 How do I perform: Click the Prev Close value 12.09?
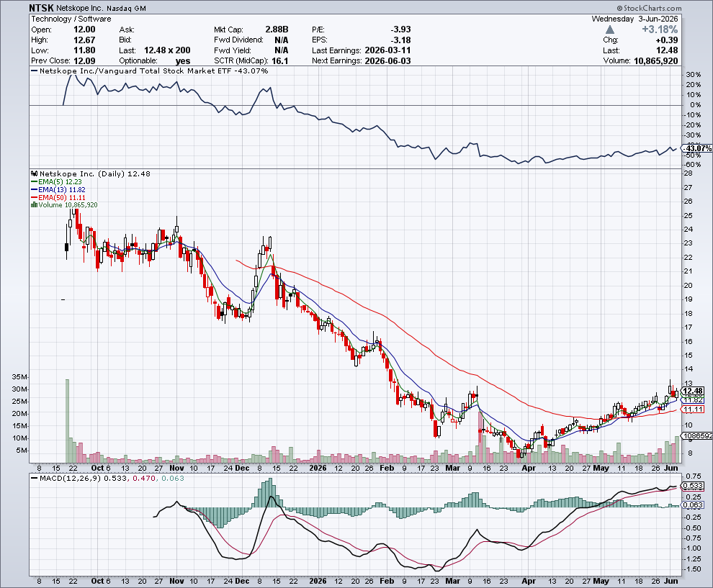point(84,61)
